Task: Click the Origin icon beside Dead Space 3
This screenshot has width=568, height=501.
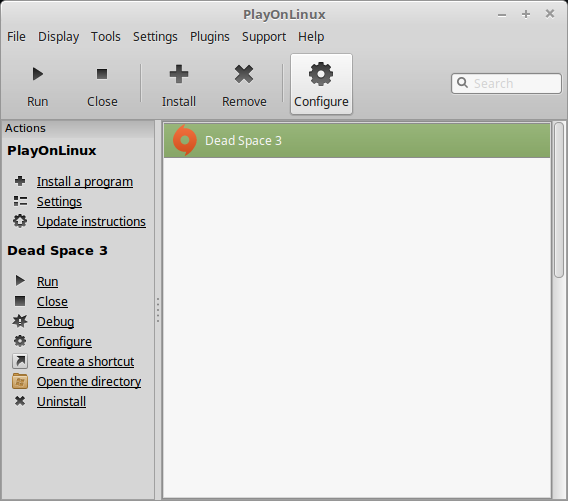Action: [185, 140]
